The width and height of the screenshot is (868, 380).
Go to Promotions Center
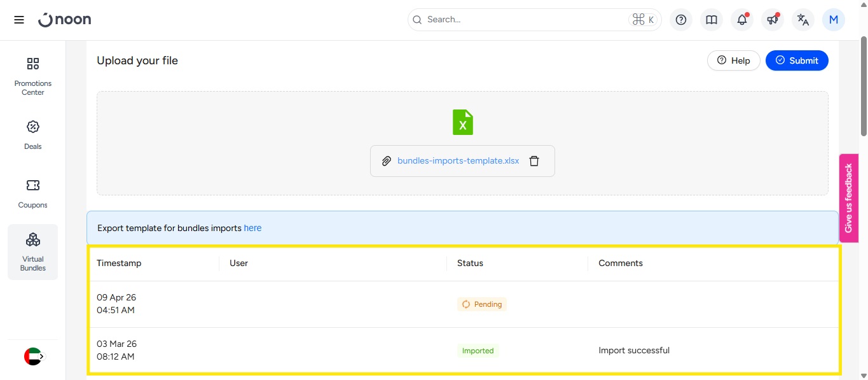[33, 76]
